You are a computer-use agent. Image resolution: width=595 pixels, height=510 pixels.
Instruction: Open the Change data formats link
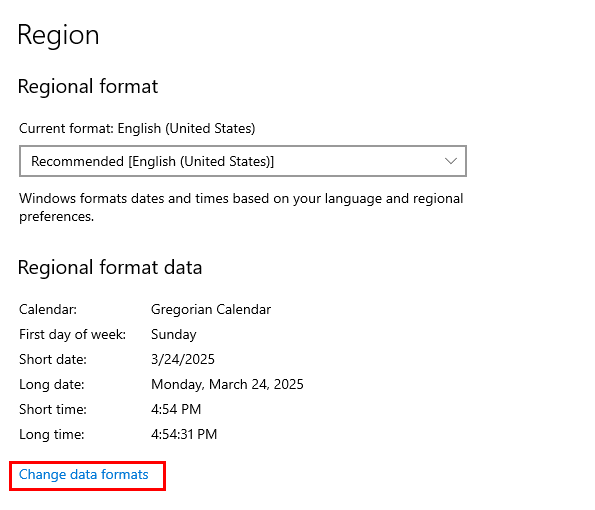(83, 474)
